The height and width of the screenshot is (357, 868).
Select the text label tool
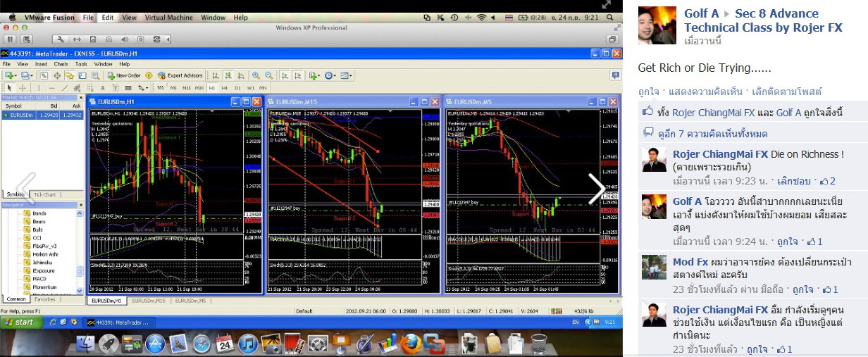[x=116, y=88]
